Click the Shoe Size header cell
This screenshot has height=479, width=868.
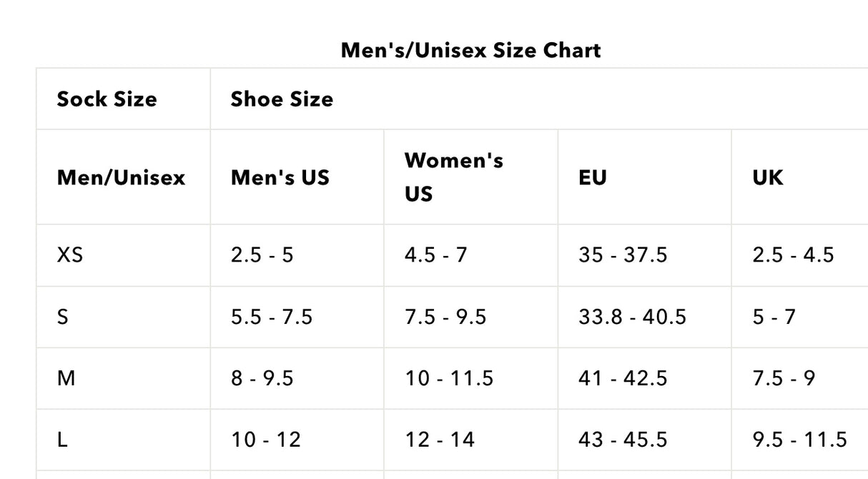coord(282,99)
